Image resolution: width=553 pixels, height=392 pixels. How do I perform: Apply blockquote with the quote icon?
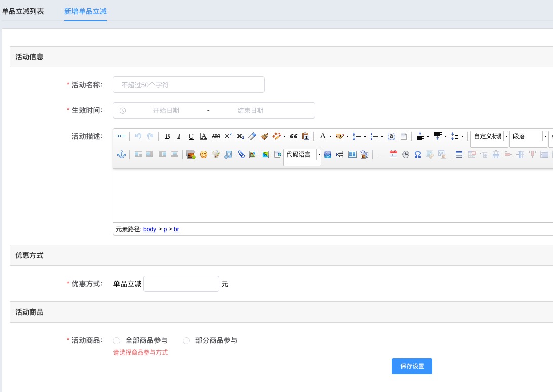(x=293, y=137)
